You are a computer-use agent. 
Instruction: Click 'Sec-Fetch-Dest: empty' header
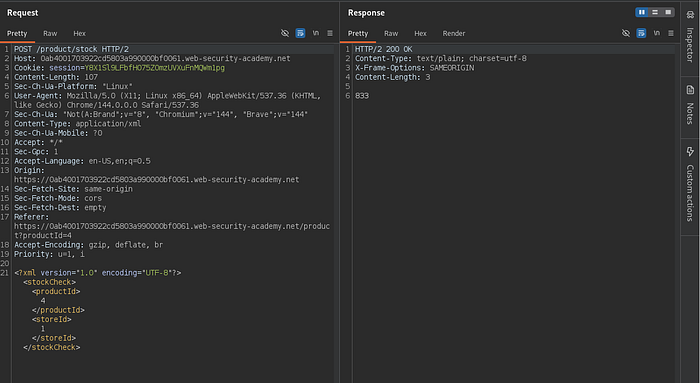[60, 208]
